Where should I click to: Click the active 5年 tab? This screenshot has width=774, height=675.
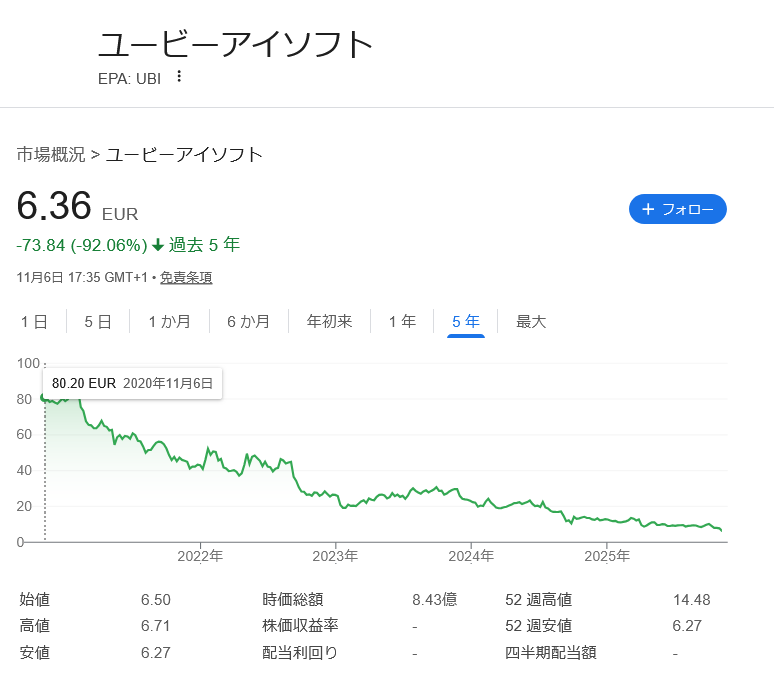click(466, 322)
